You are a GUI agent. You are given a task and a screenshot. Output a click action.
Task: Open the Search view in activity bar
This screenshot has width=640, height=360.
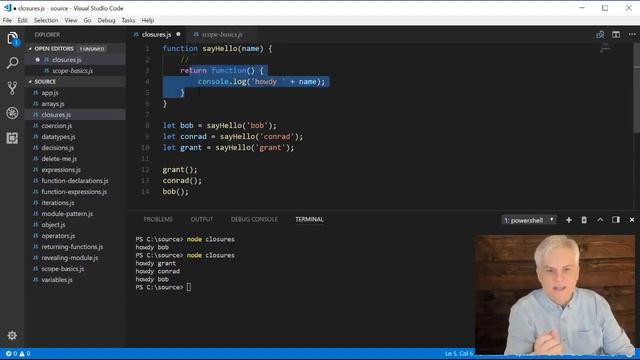(12, 63)
